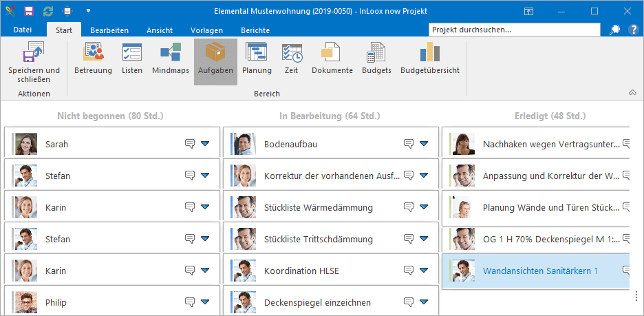Click the In Bearbeitung (64 Std.) column header
Viewport: 644px width, 316px height.
(x=330, y=116)
